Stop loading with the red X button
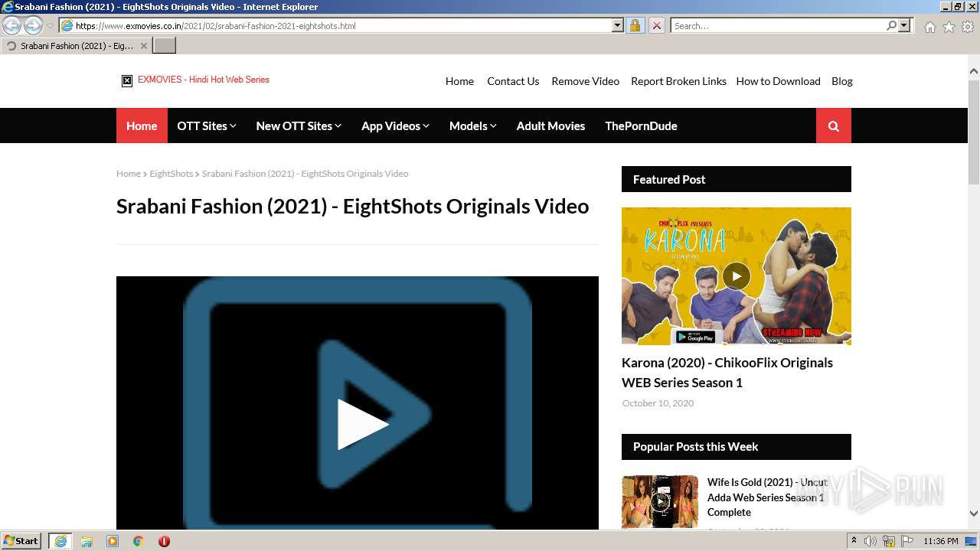980x551 pixels. point(656,26)
